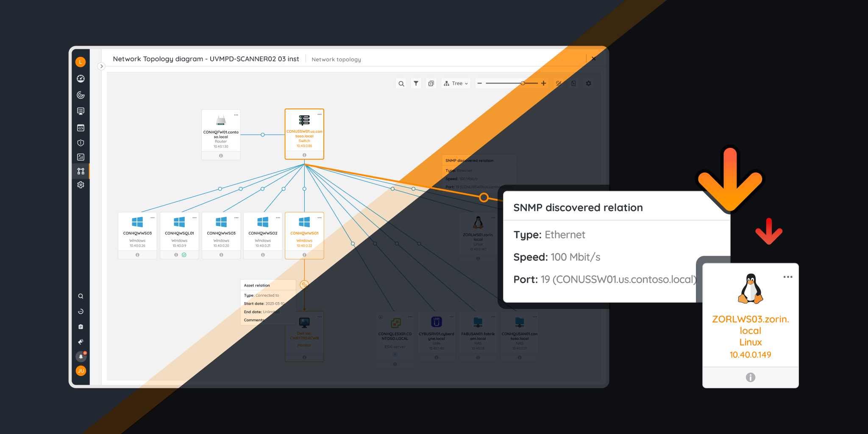
Task: Open notifications bell in sidebar
Action: click(81, 356)
